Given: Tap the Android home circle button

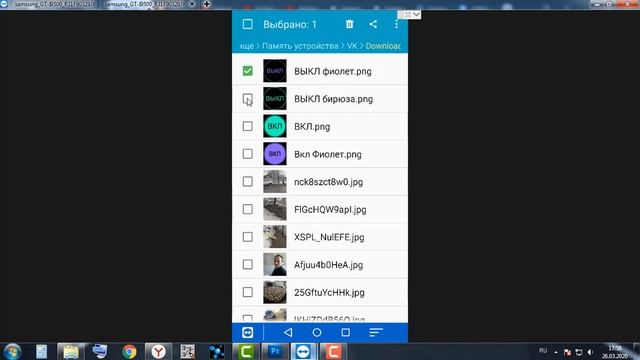Looking at the screenshot, I should coord(317,332).
